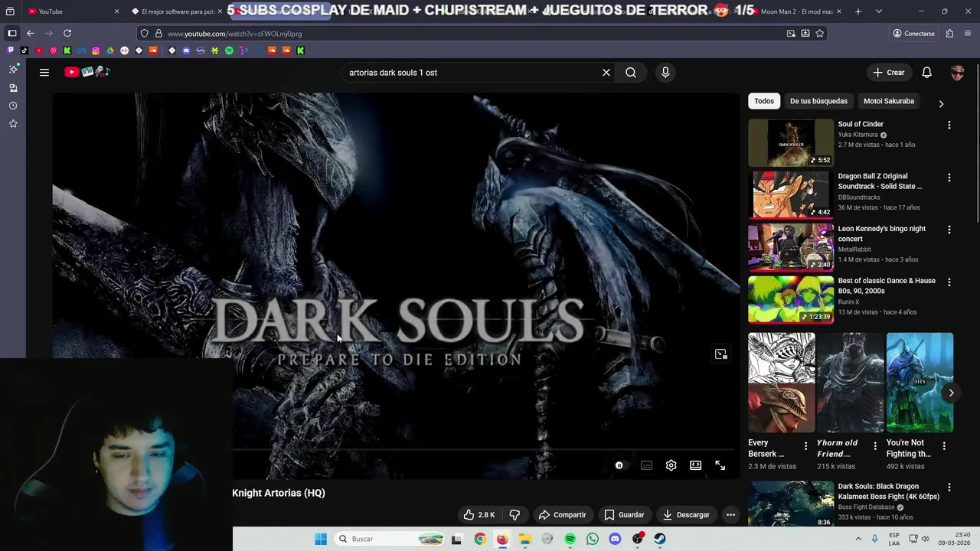Viewport: 980px width, 551px height.
Task: Click the taskbar Buscar search box
Action: [390, 539]
